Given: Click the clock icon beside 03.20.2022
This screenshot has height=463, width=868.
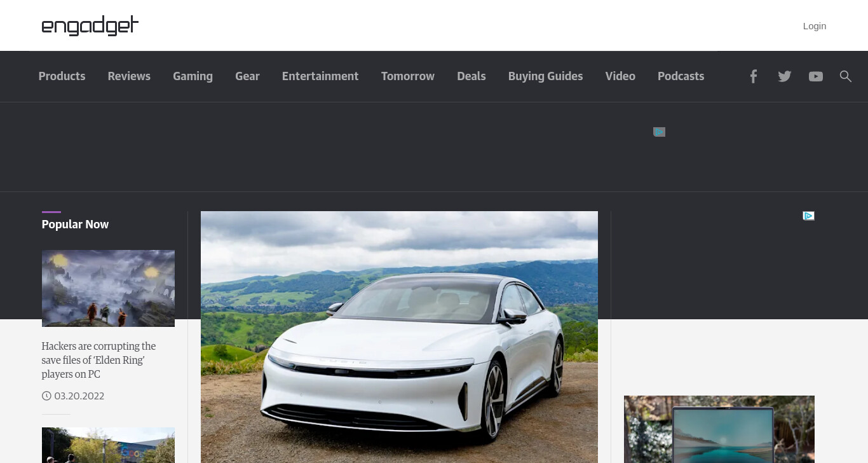Looking at the screenshot, I should click(x=46, y=396).
